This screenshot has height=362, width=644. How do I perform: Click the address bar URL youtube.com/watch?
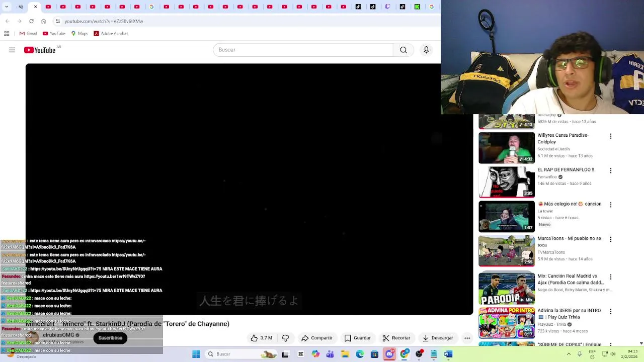[x=104, y=21]
